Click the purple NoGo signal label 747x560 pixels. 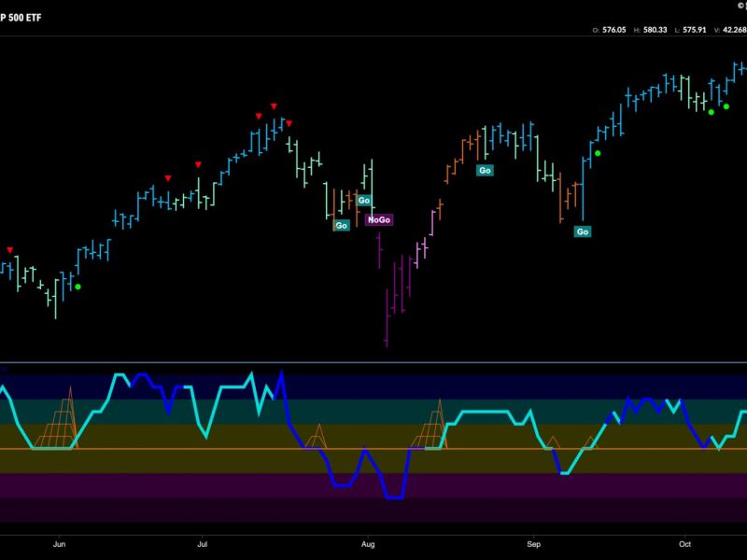coord(379,219)
